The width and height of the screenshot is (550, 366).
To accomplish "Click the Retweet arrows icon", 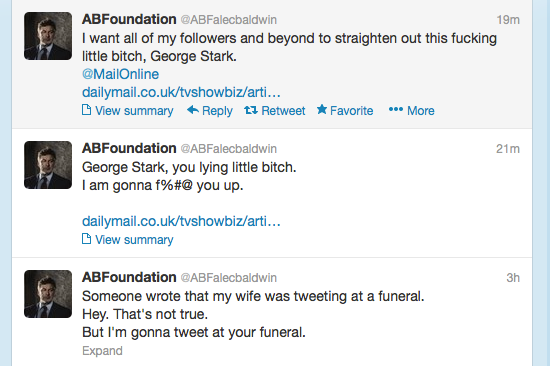I will point(251,110).
